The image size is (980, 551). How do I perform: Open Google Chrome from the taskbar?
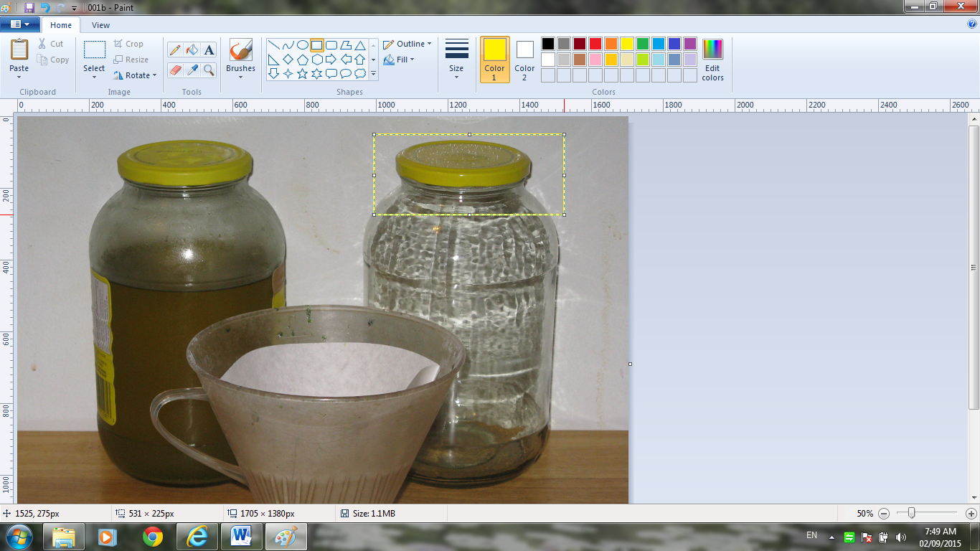point(152,537)
